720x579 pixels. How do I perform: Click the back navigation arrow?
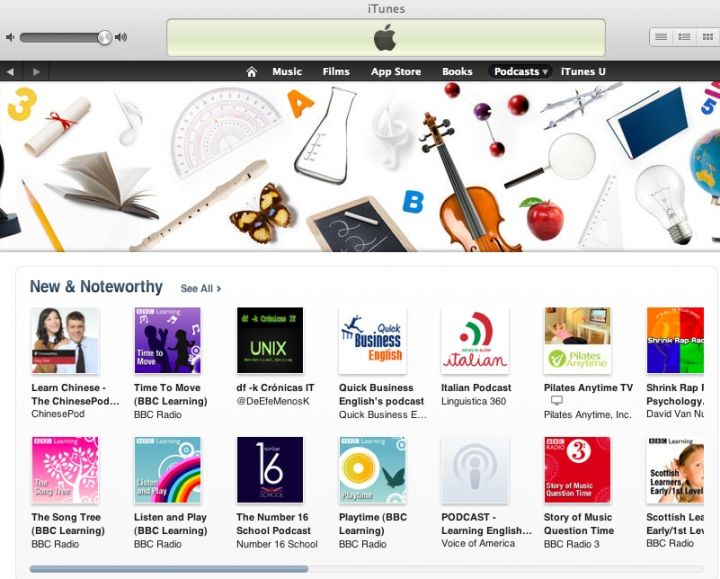(x=10, y=72)
